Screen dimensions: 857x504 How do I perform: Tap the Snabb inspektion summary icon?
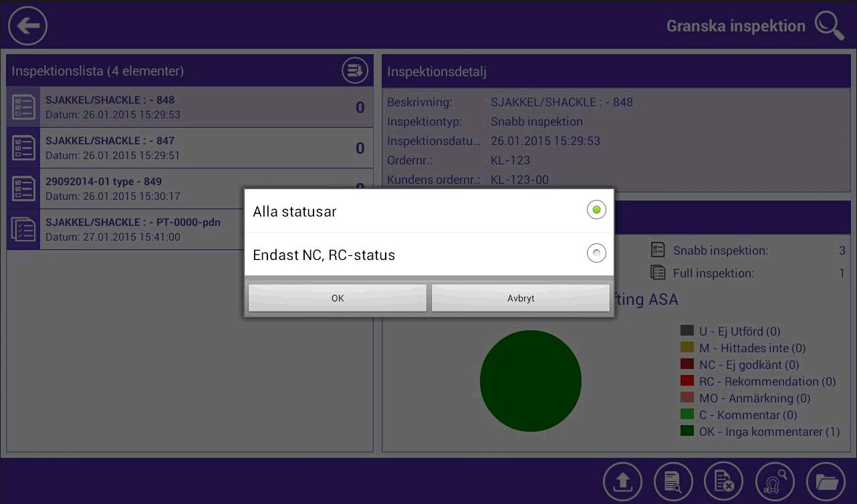(658, 251)
